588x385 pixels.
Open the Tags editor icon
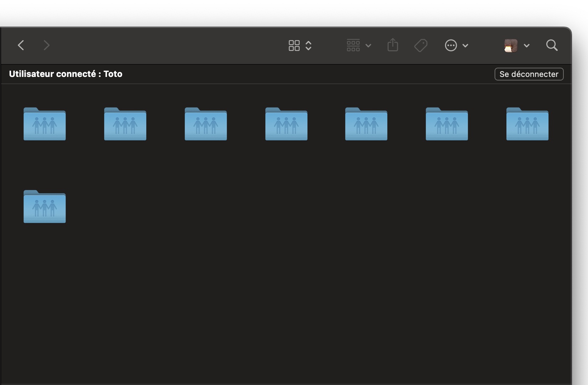coord(421,45)
